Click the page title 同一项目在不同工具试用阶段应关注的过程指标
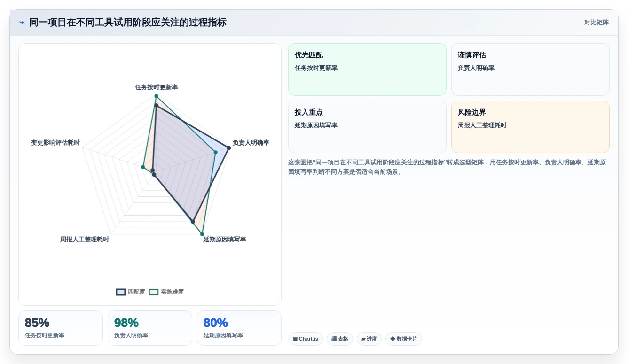The width and height of the screenshot is (628, 364). pos(128,23)
